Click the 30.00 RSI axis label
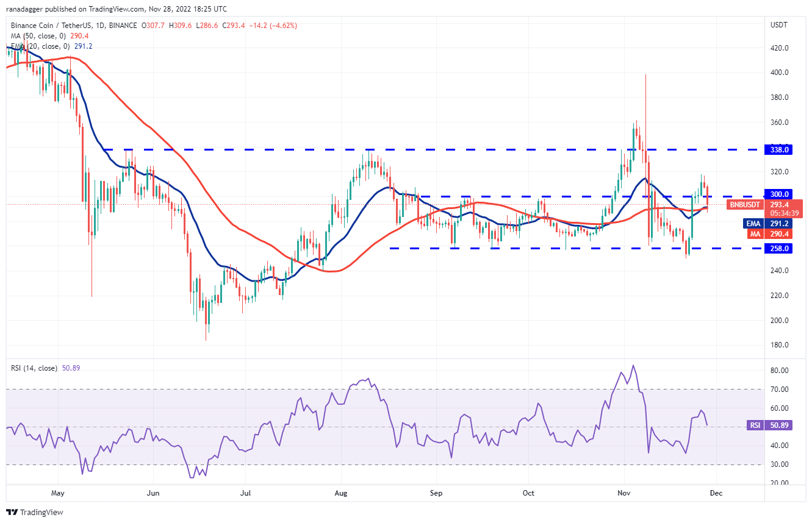The height and width of the screenshot is (523, 812). (x=778, y=464)
